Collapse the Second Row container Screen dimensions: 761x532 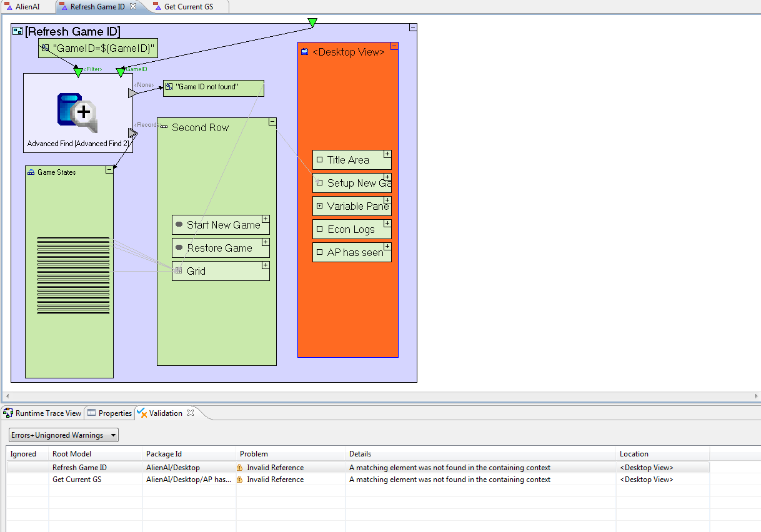[272, 122]
